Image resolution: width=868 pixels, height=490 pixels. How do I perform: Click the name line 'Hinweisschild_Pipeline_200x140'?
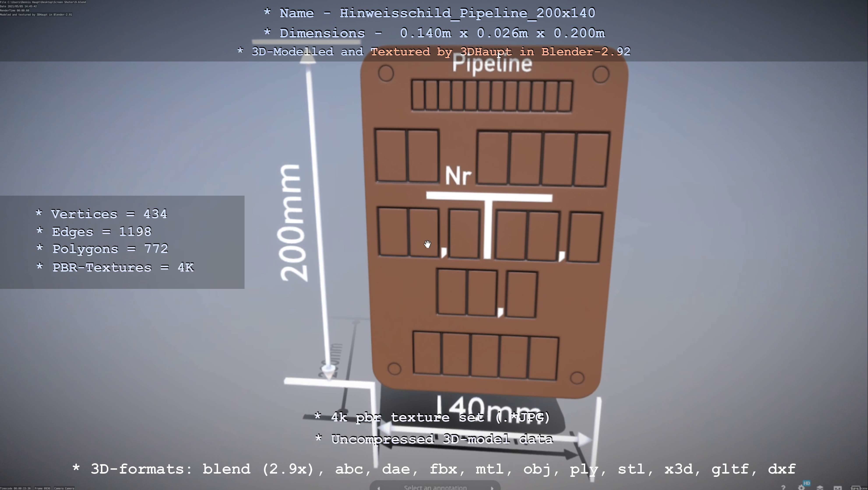[429, 13]
